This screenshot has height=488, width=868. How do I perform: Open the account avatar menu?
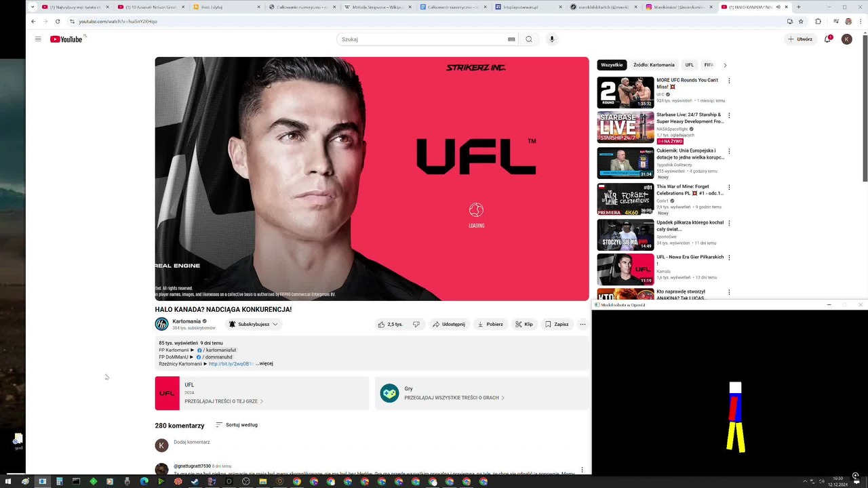tap(847, 39)
